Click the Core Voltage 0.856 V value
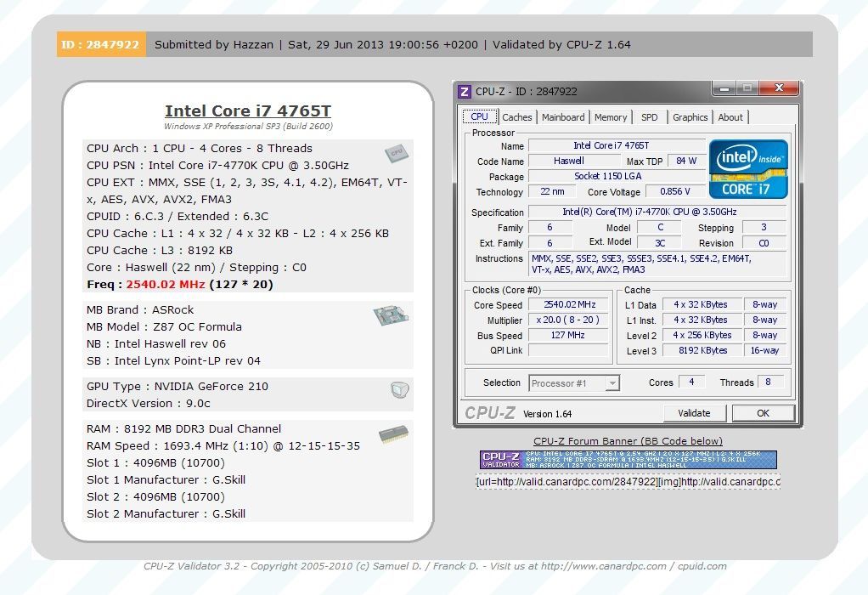 tap(675, 191)
